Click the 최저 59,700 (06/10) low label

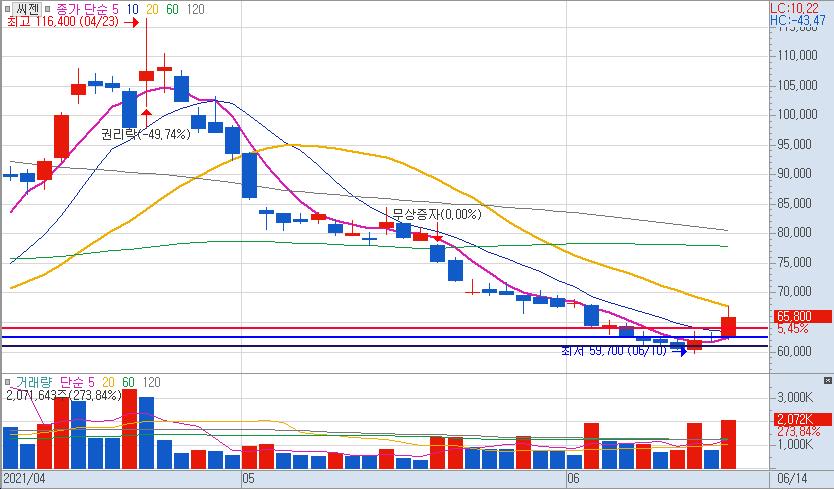(x=614, y=351)
